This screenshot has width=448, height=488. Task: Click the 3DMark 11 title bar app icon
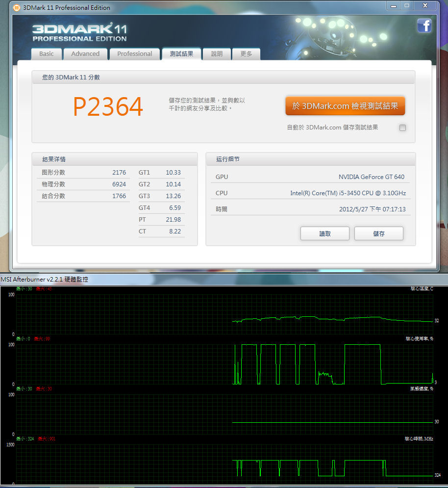(17, 7)
